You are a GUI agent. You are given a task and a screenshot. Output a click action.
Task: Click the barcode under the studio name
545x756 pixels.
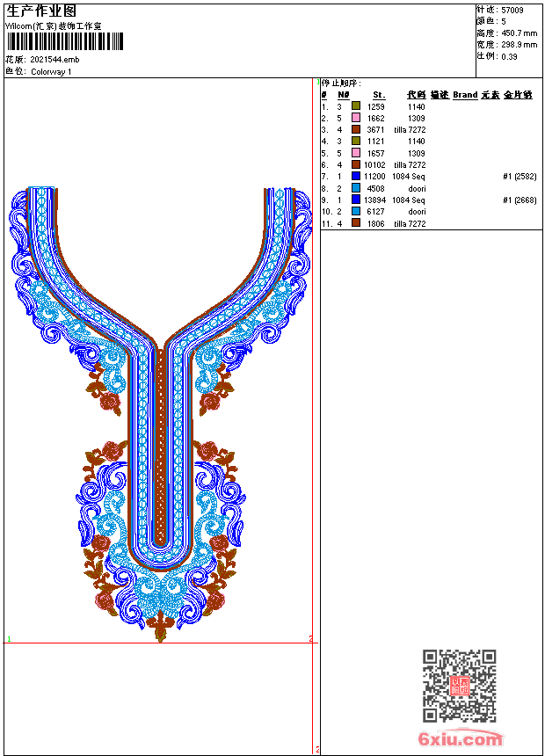click(x=65, y=41)
